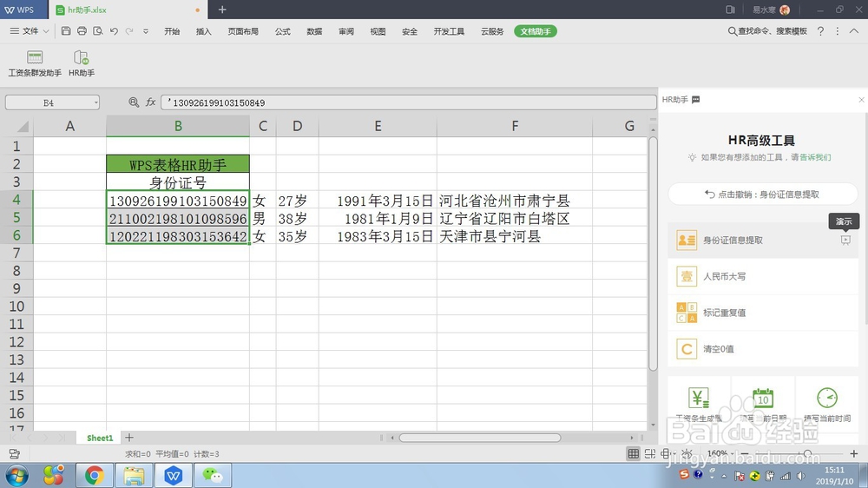This screenshot has height=488, width=868.
Task: Open the 视图 ribbon tab
Action: pos(378,31)
